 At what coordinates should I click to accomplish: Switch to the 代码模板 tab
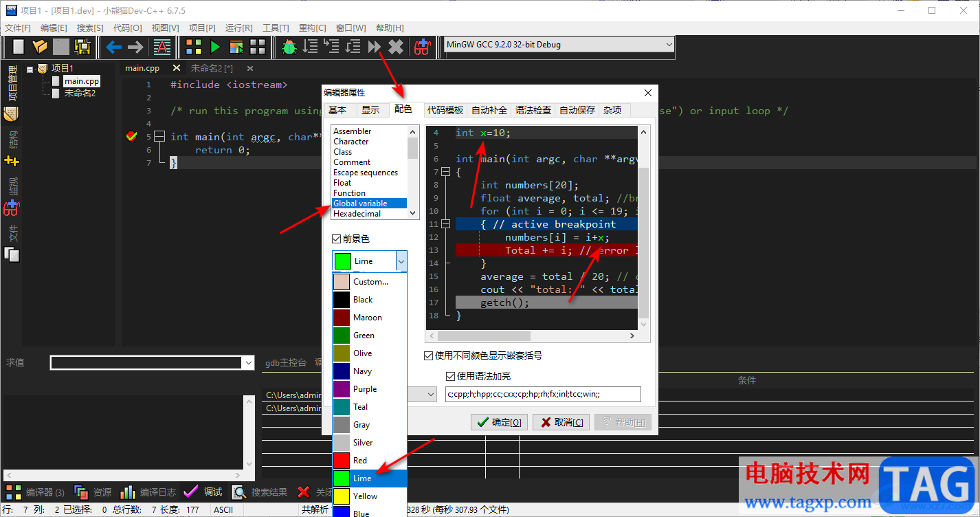(x=445, y=110)
